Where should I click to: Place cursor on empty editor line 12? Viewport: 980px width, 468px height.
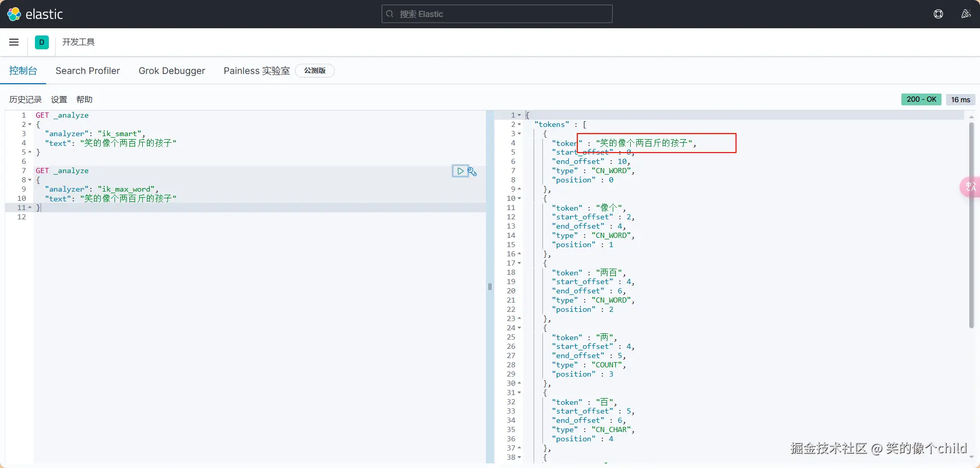pyautogui.click(x=259, y=217)
